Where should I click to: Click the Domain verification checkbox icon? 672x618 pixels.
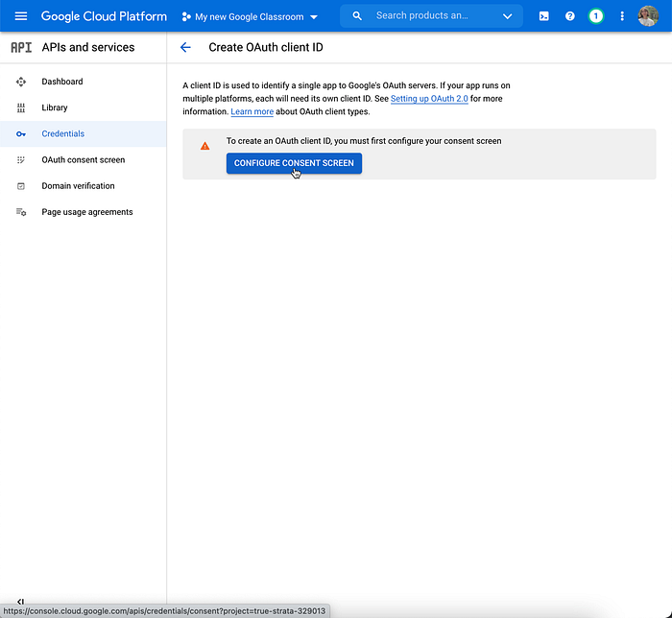click(21, 186)
